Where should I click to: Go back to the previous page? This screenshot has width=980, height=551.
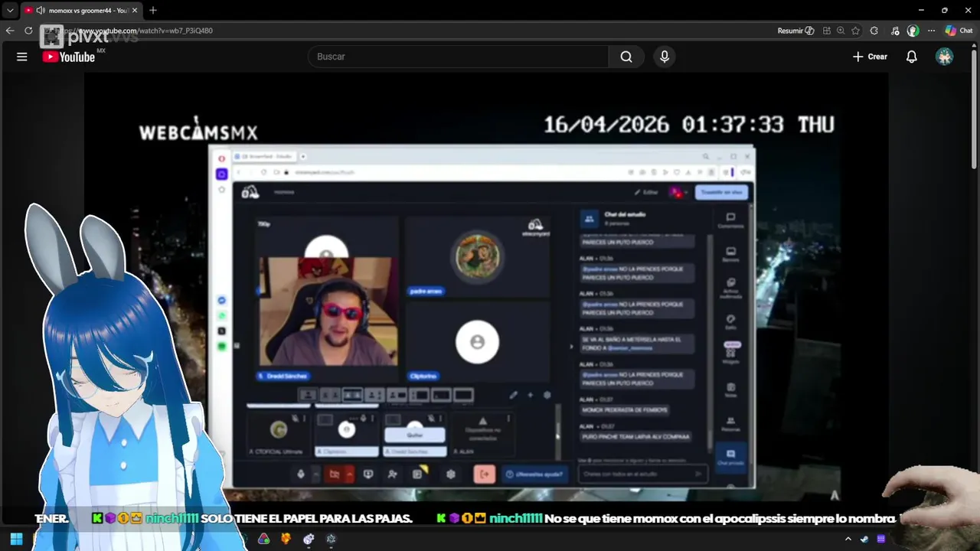point(10,31)
